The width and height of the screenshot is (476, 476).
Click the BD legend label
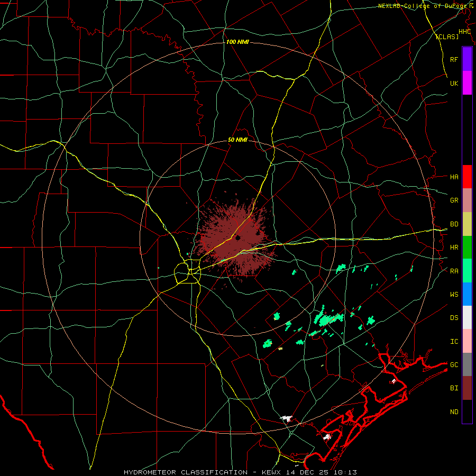(454, 224)
